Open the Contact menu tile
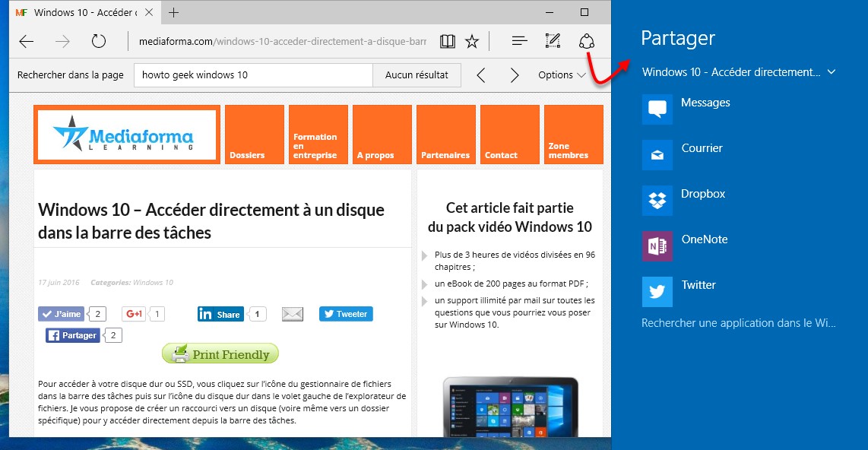Screen dimensions: 868x450 [508, 135]
